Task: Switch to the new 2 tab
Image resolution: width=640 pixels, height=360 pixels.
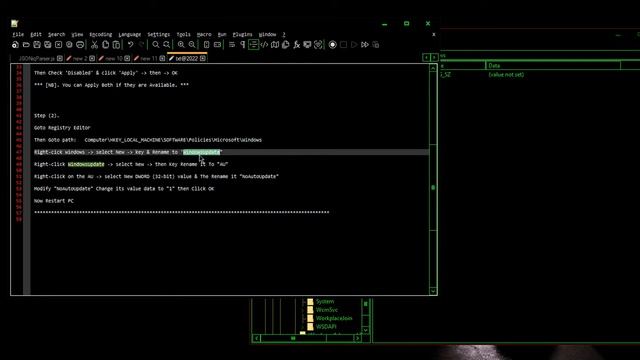Action: tap(80, 58)
